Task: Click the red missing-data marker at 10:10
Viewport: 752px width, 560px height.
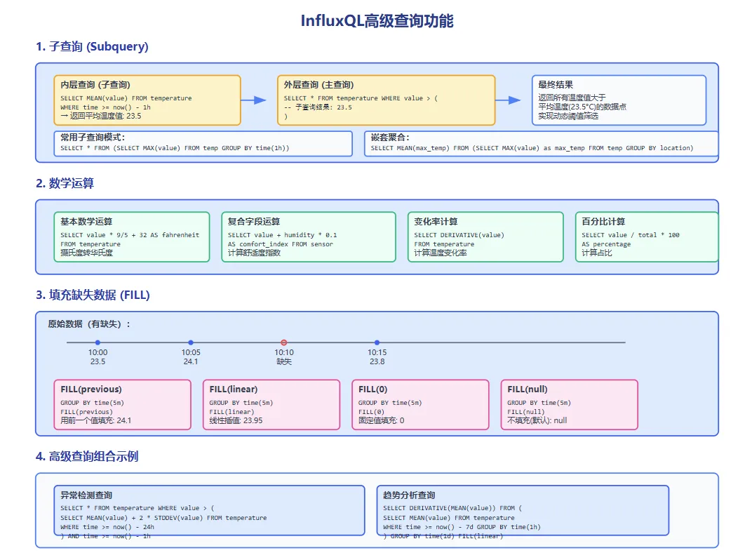Action: point(284,342)
